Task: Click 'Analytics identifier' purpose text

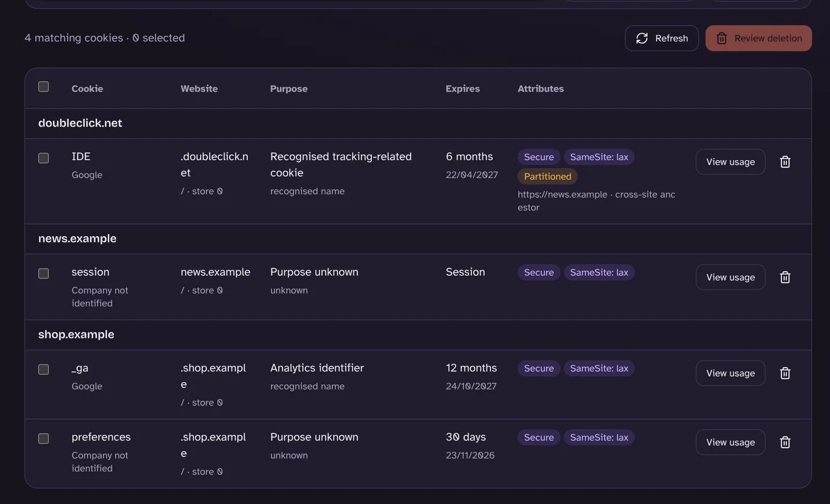Action: tap(317, 368)
